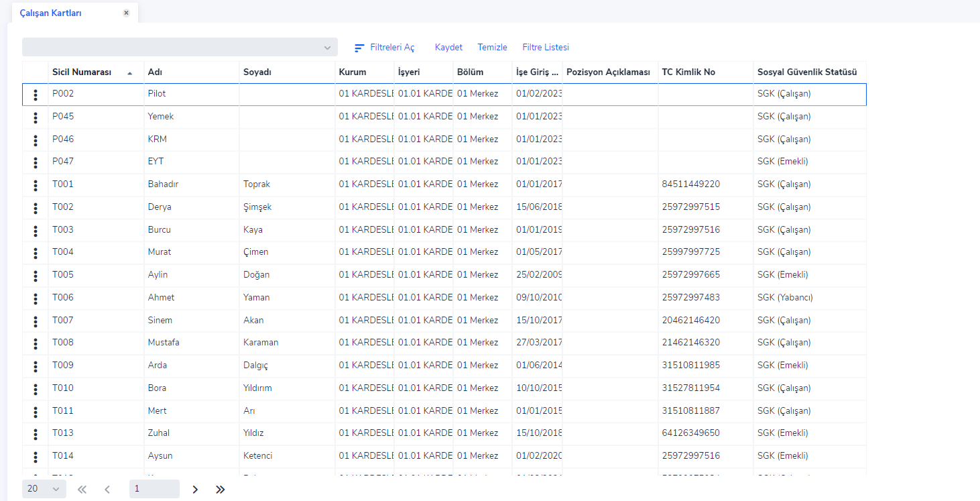Jump to last page double arrow
980x501 pixels.
pyautogui.click(x=220, y=490)
